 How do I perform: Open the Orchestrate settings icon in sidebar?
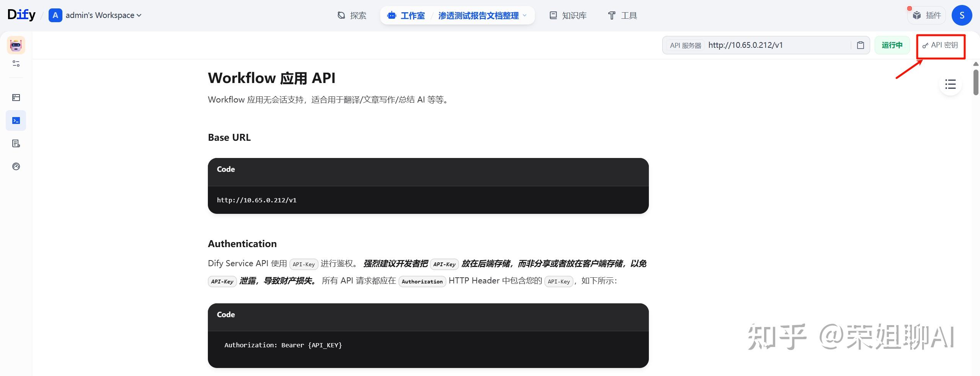[x=16, y=63]
